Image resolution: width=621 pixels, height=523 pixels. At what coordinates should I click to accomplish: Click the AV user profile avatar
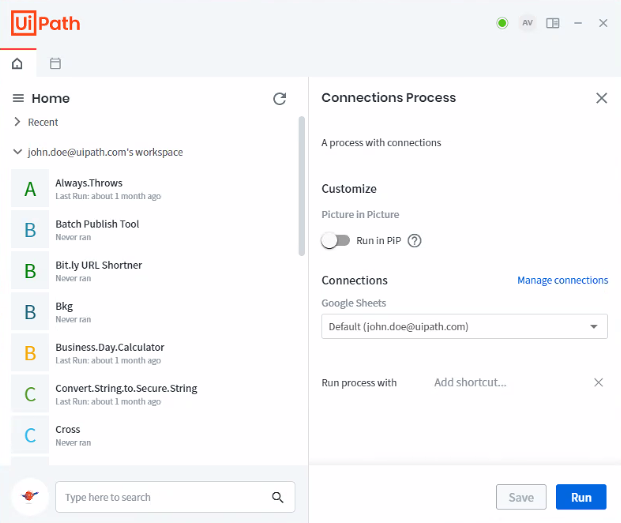527,23
